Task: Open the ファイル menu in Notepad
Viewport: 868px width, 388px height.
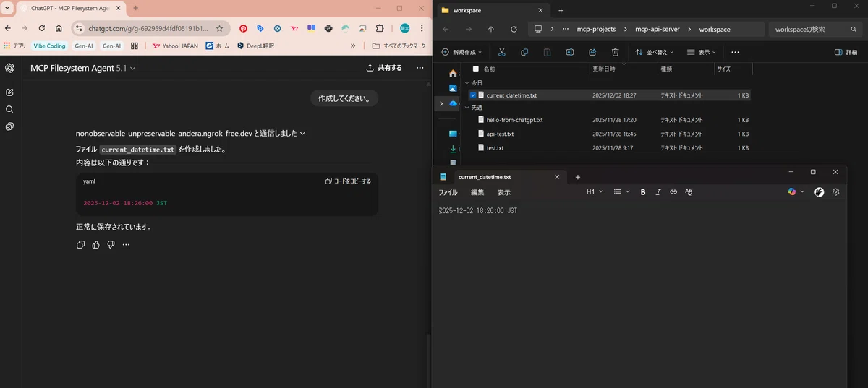Action: click(x=448, y=192)
